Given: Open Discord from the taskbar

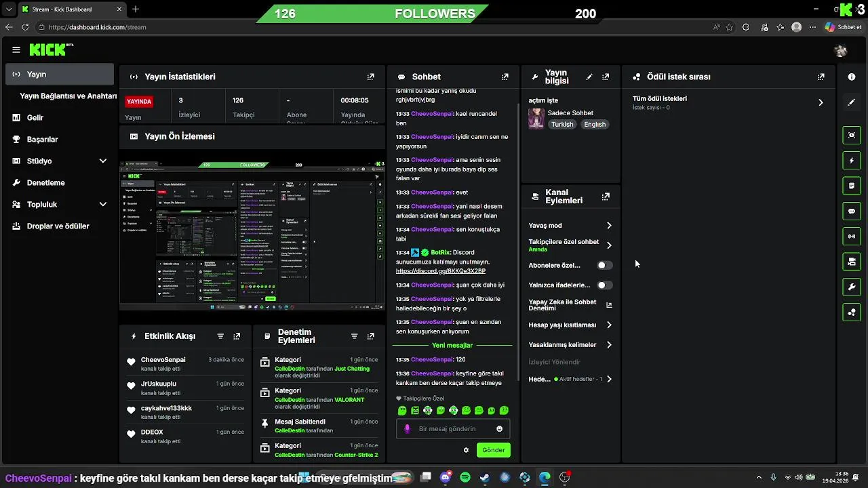Looking at the screenshot, I should (x=446, y=477).
